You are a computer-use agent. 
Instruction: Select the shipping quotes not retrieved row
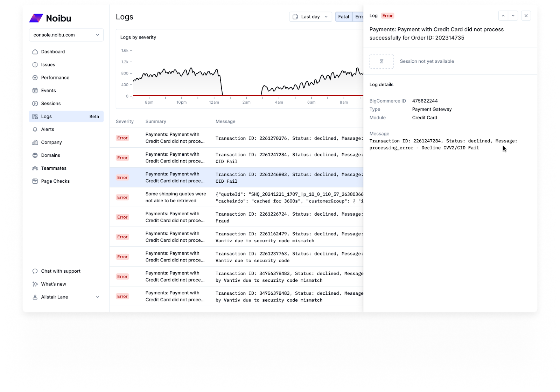click(x=236, y=197)
